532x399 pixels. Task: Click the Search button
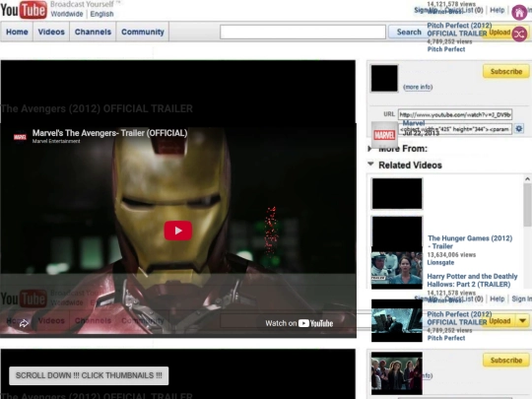tap(409, 33)
